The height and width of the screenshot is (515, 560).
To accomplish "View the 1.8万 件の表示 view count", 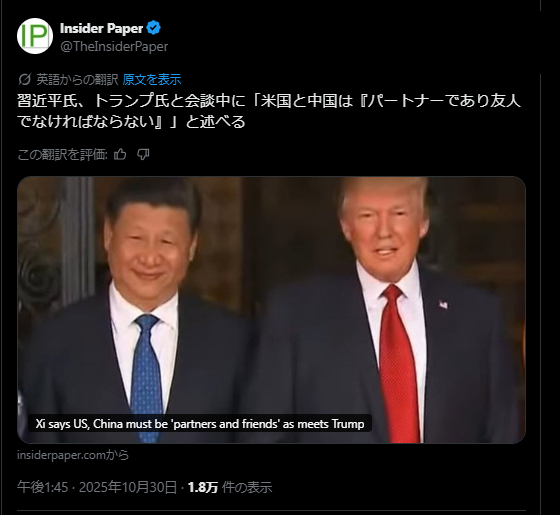I will click(230, 487).
